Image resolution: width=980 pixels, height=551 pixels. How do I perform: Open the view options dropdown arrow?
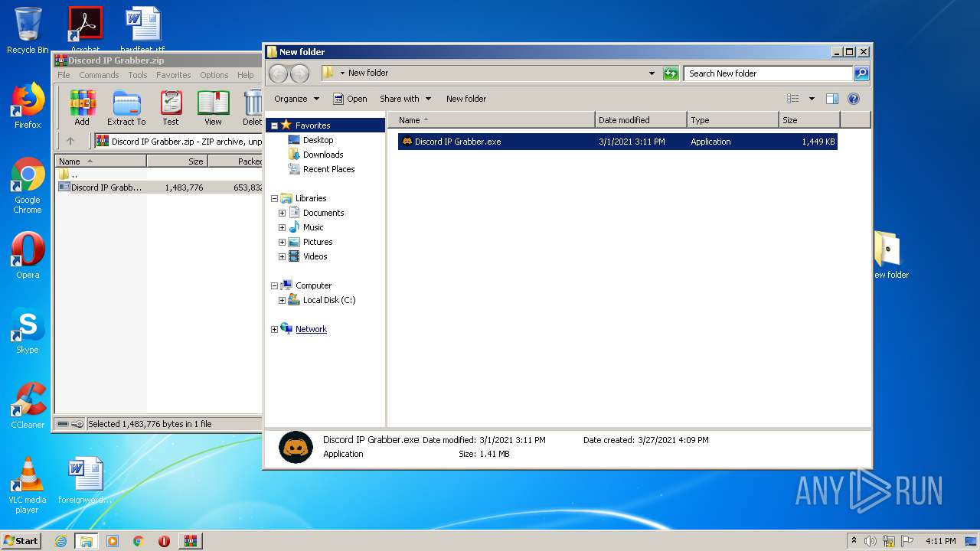[x=812, y=99]
